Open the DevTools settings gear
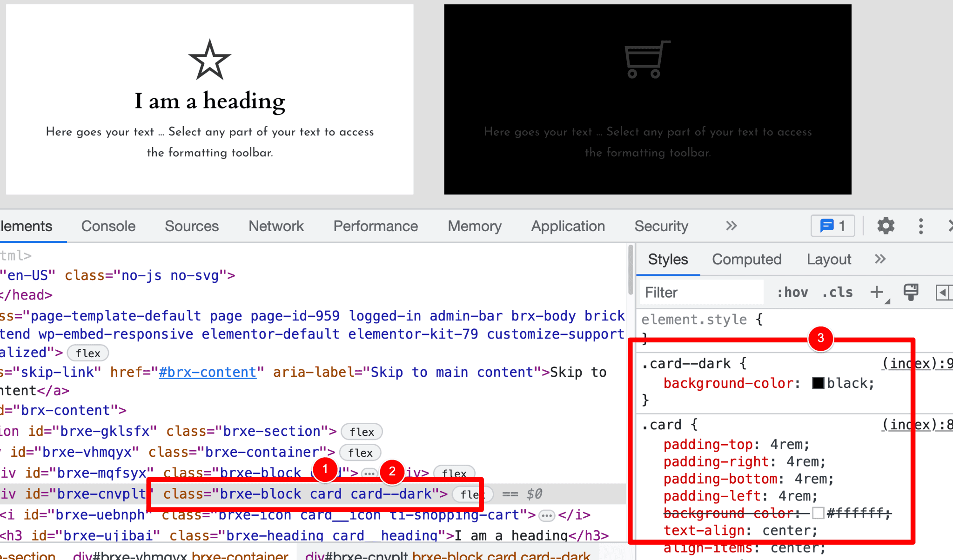The width and height of the screenshot is (953, 560). pos(886,226)
